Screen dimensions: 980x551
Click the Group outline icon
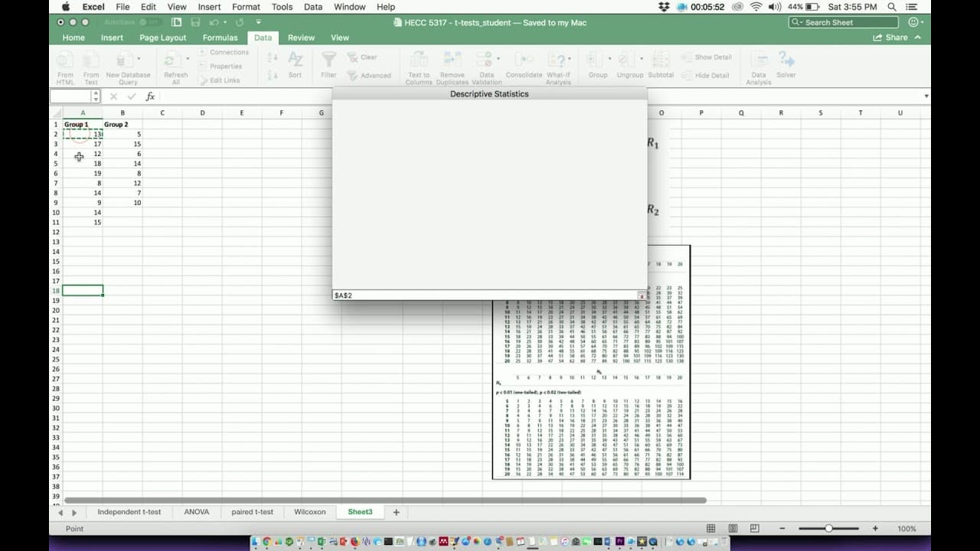(x=594, y=60)
